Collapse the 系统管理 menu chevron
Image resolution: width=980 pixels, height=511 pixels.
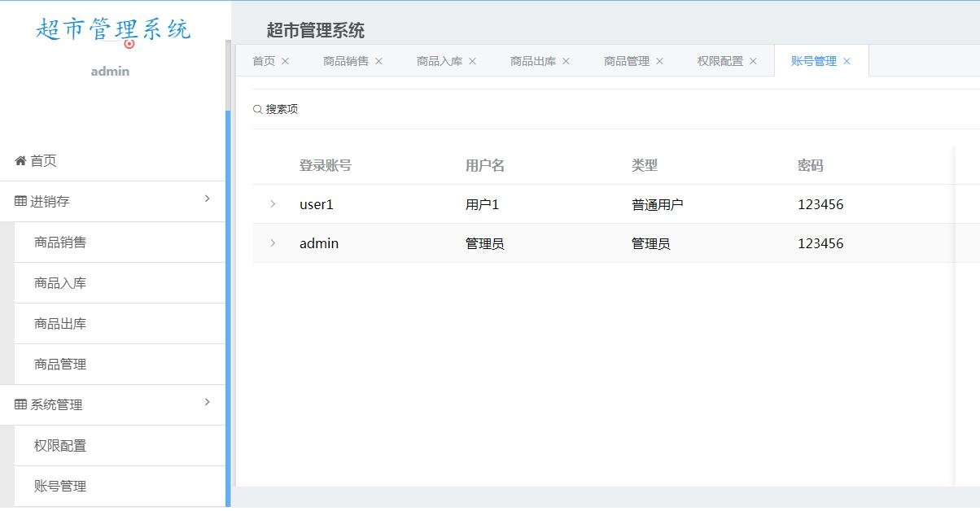click(x=208, y=402)
